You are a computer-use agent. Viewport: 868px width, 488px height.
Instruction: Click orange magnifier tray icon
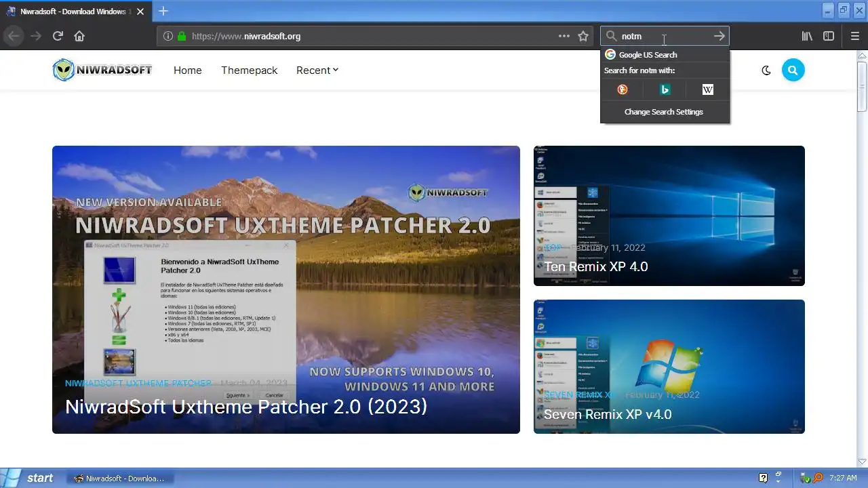point(818,478)
